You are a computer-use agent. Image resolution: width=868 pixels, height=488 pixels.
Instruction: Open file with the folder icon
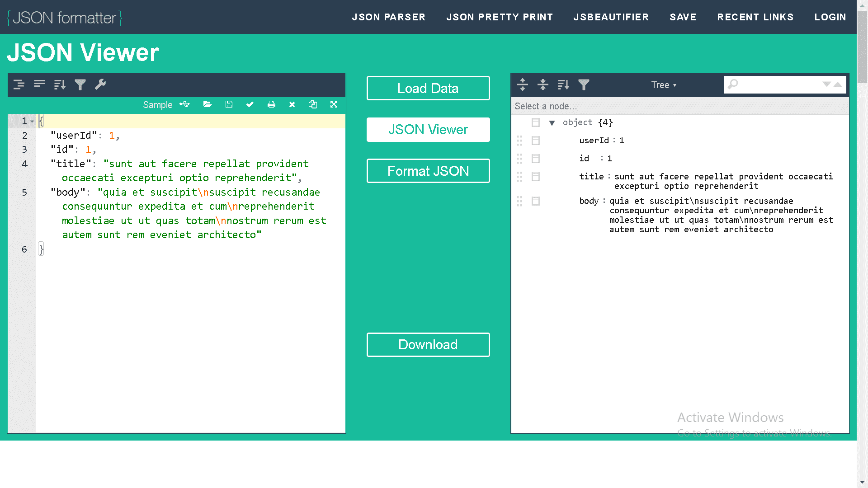(208, 104)
